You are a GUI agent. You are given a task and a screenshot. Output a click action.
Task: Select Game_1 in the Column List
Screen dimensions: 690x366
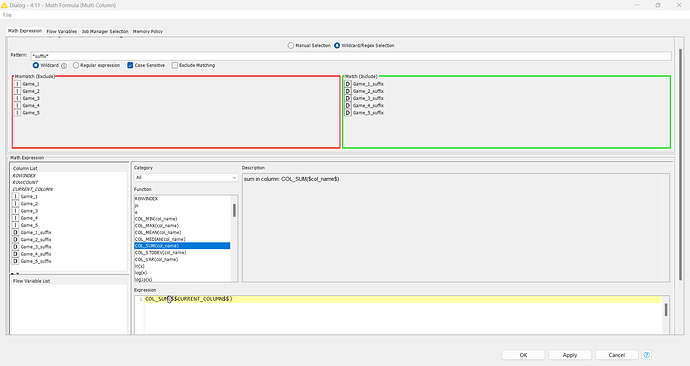[29, 197]
